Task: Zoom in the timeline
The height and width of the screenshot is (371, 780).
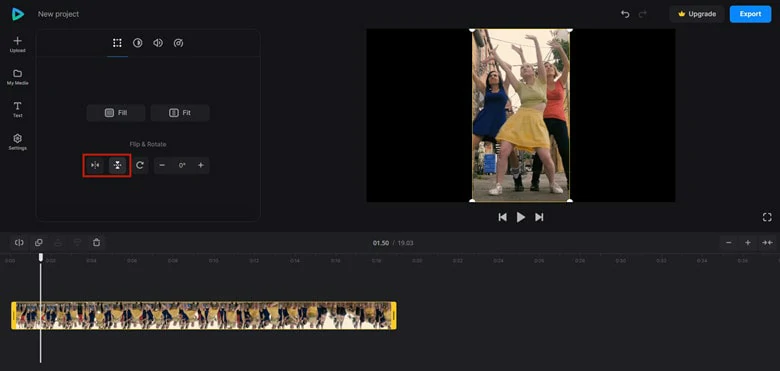Action: coord(748,243)
